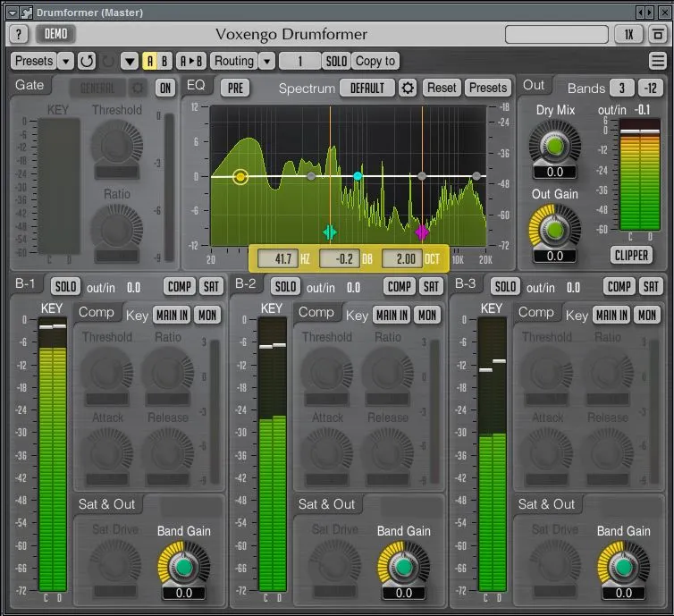
Task: Click the Out Gain knob
Action: coord(554,229)
